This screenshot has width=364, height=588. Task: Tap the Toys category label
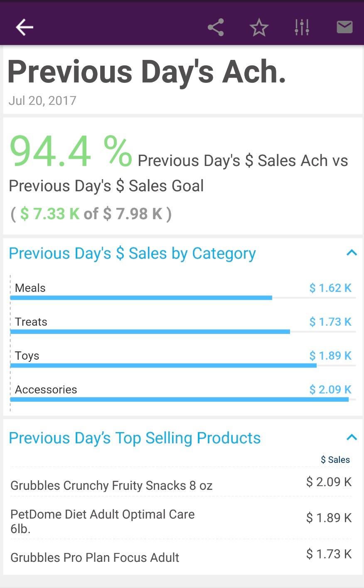[27, 356]
